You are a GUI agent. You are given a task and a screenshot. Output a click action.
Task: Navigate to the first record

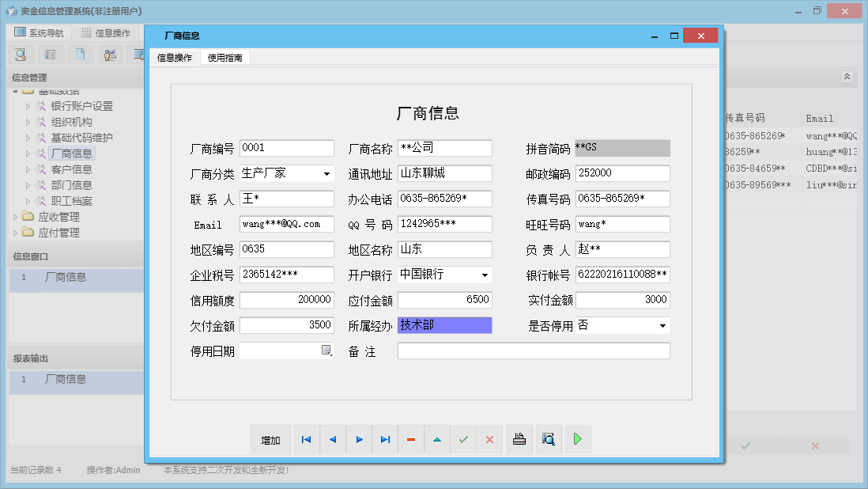pyautogui.click(x=306, y=439)
